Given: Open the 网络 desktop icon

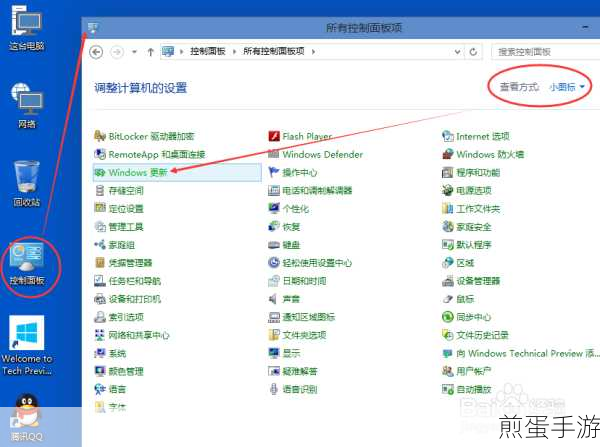Looking at the screenshot, I should tap(26, 105).
